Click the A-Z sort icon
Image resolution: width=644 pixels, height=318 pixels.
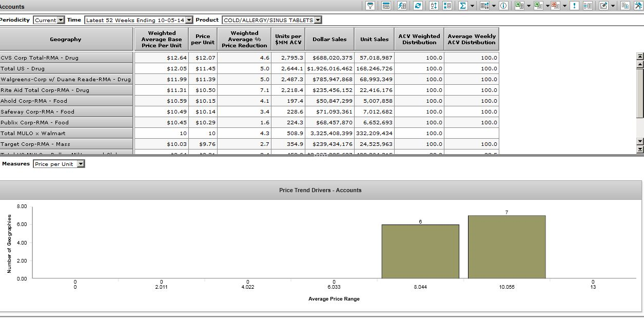pyautogui.click(x=433, y=6)
